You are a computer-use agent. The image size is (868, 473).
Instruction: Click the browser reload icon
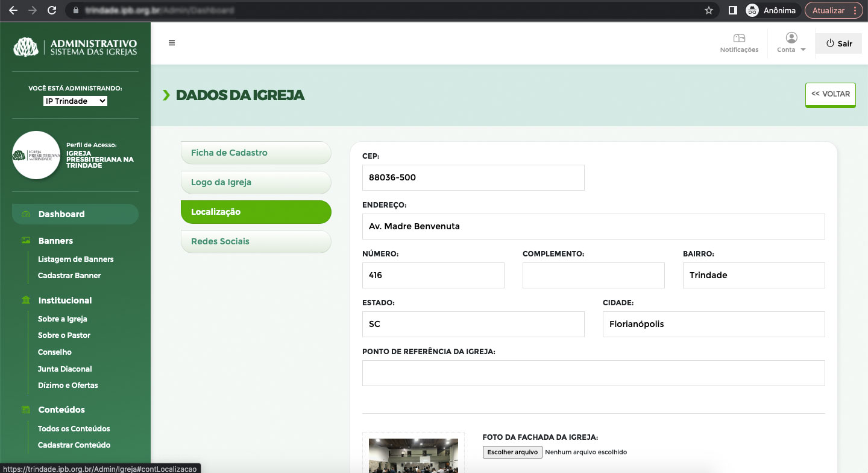pyautogui.click(x=52, y=10)
